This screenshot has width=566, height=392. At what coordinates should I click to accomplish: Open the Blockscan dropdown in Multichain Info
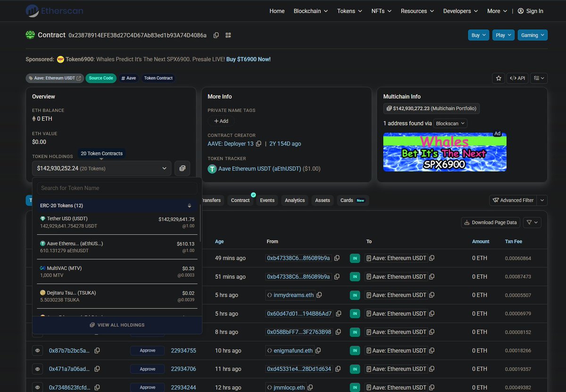[x=450, y=124]
